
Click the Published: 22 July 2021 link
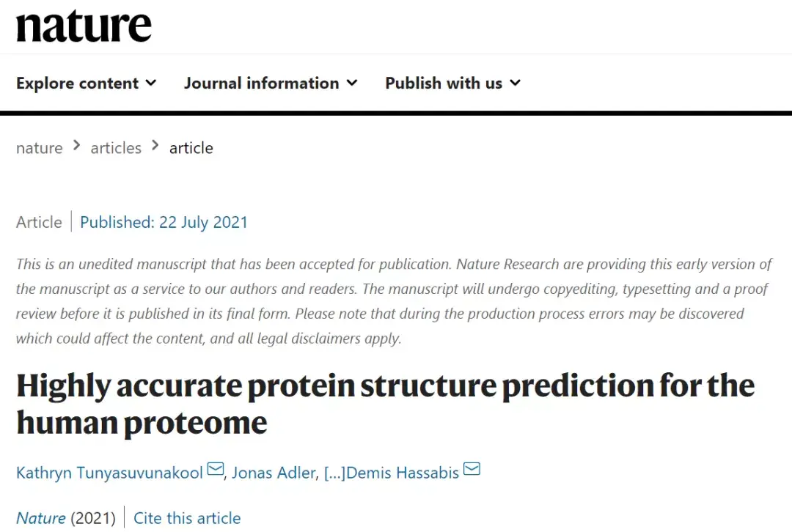point(164,222)
